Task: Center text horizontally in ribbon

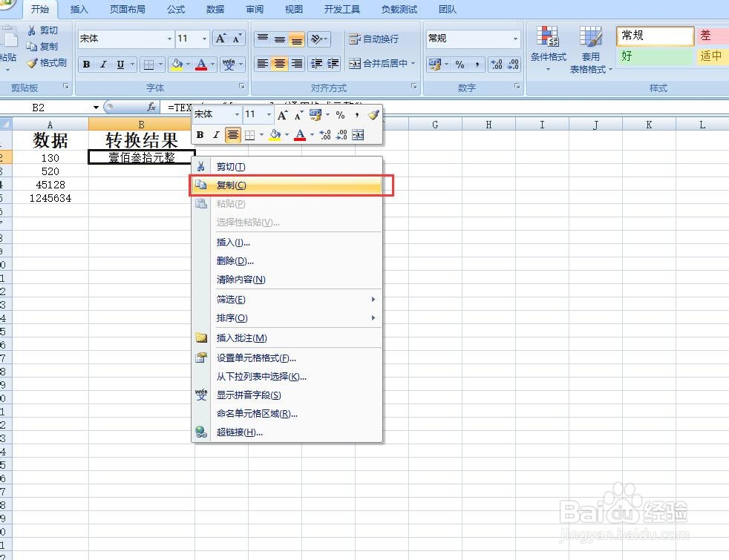Action: (279, 64)
